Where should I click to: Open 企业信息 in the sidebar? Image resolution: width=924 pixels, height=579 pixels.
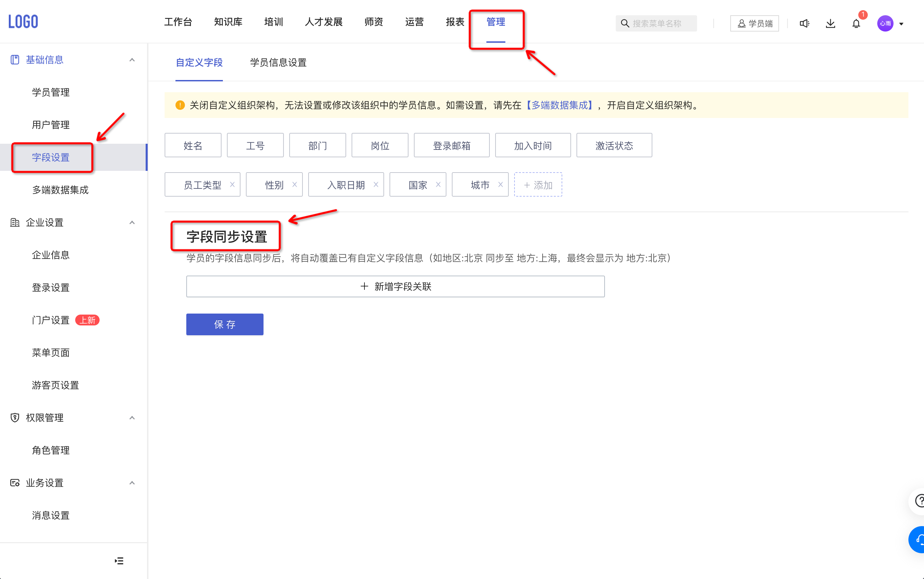coord(51,255)
